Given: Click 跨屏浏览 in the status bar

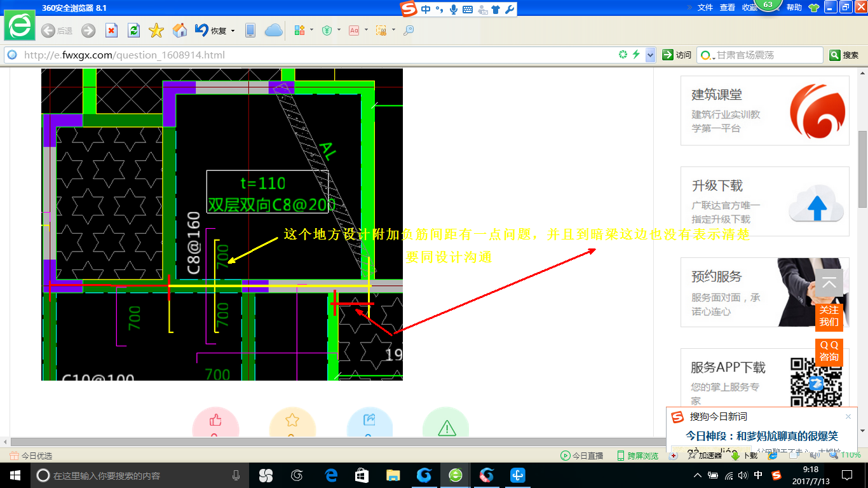Looking at the screenshot, I should pyautogui.click(x=637, y=456).
